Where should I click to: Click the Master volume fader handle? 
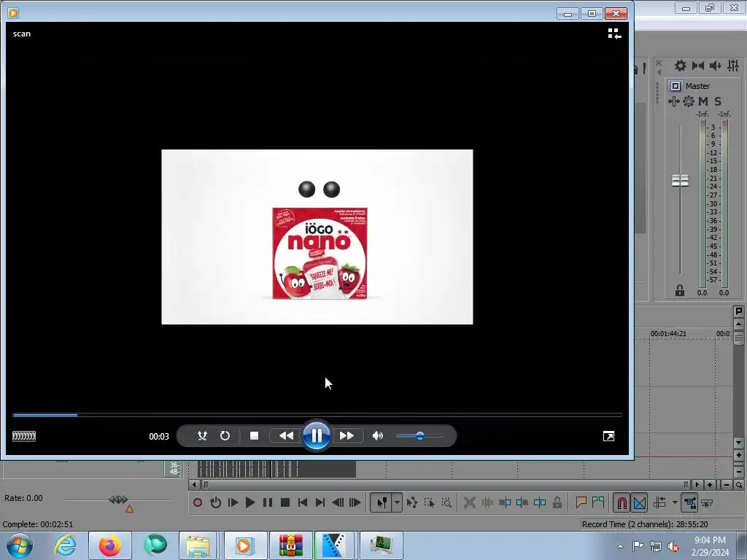pyautogui.click(x=680, y=181)
